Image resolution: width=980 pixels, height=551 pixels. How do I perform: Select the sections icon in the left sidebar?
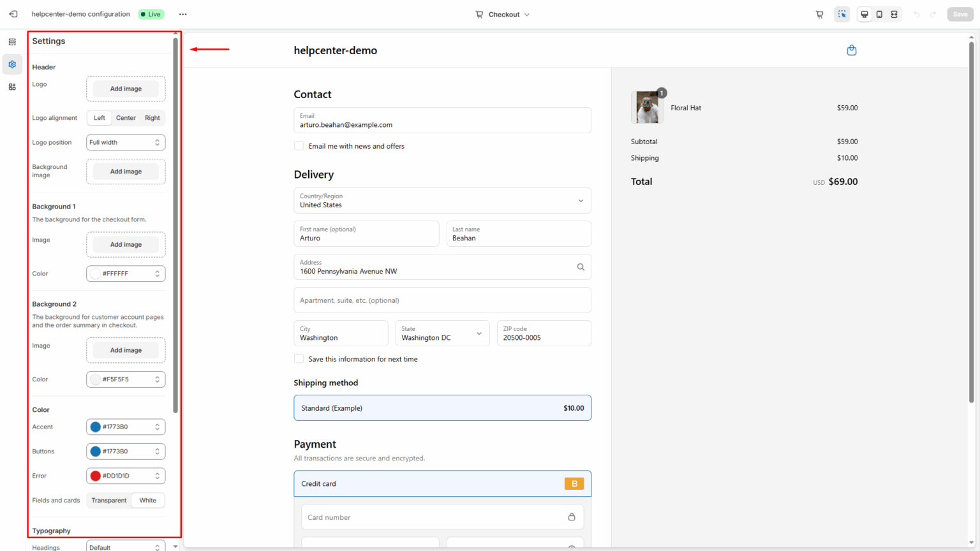[12, 41]
